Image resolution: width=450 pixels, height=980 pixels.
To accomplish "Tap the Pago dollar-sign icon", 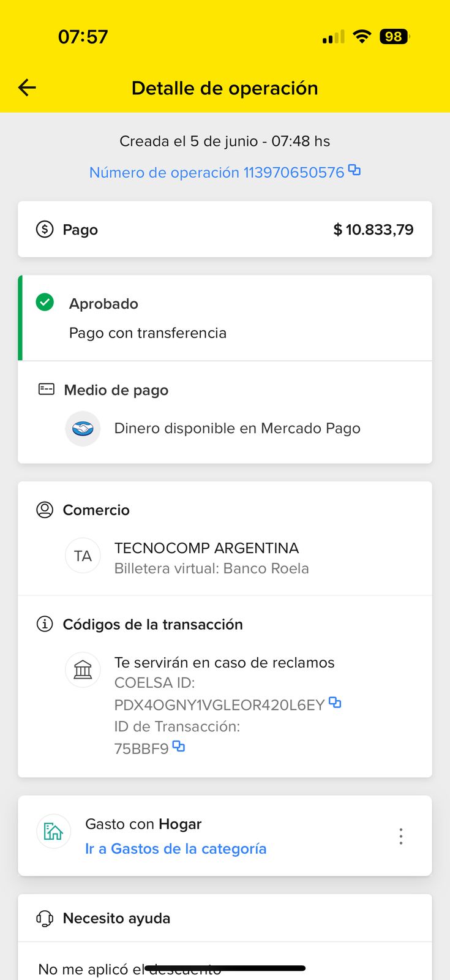I will coord(45,230).
